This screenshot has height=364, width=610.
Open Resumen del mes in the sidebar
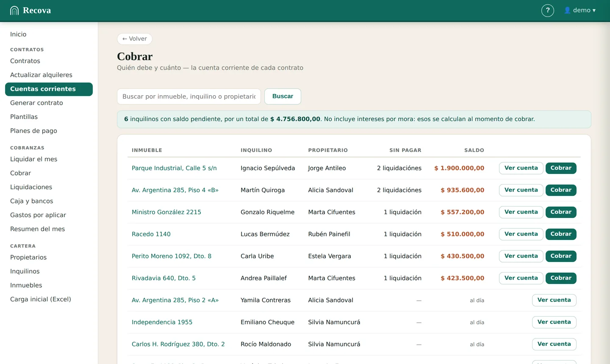[x=49, y=229]
